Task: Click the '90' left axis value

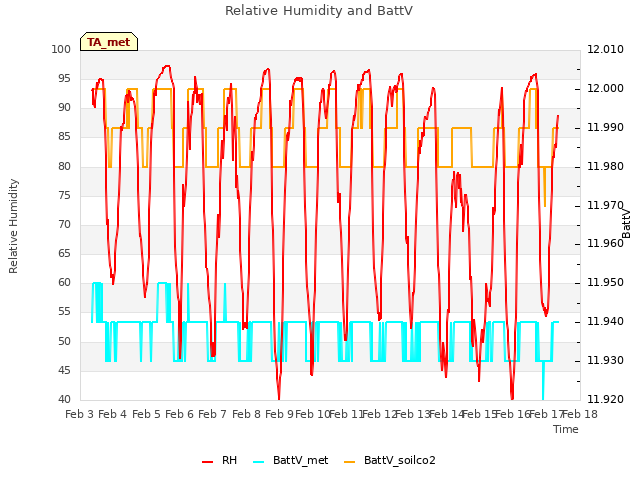Action: (x=64, y=107)
